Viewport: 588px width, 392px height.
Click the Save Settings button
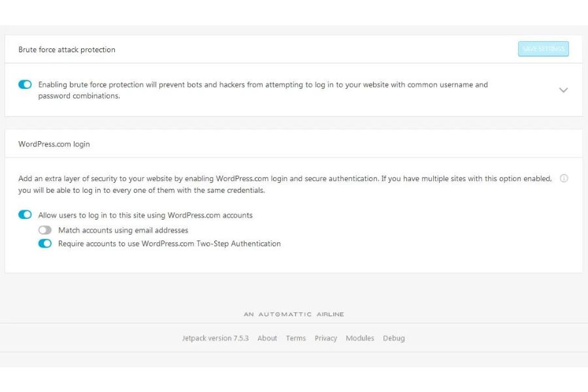[x=543, y=49]
